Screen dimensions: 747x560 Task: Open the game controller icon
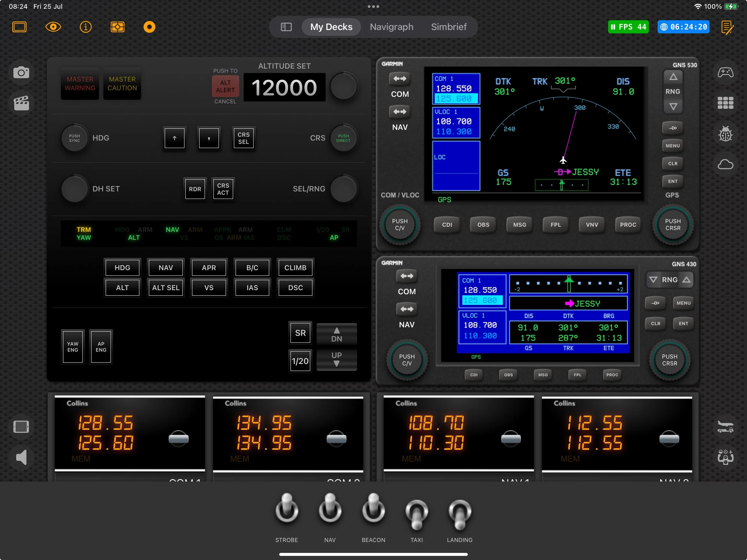coord(725,72)
